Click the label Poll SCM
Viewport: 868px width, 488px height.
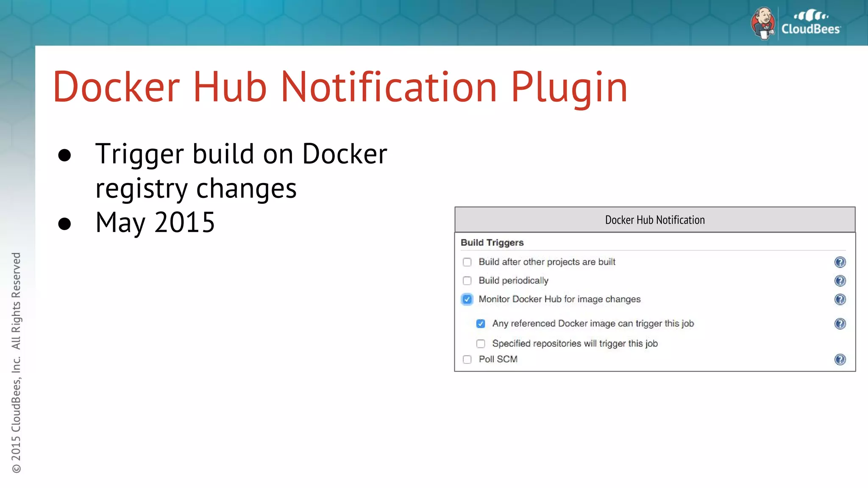(498, 359)
